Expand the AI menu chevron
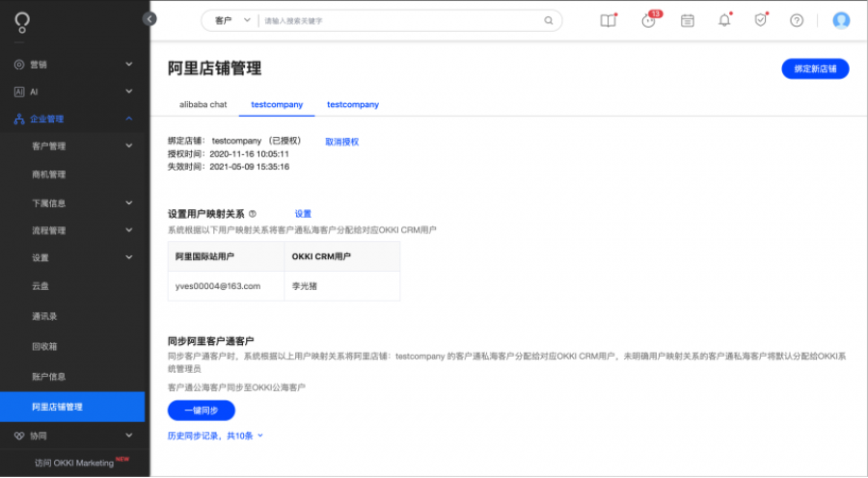 (x=129, y=92)
